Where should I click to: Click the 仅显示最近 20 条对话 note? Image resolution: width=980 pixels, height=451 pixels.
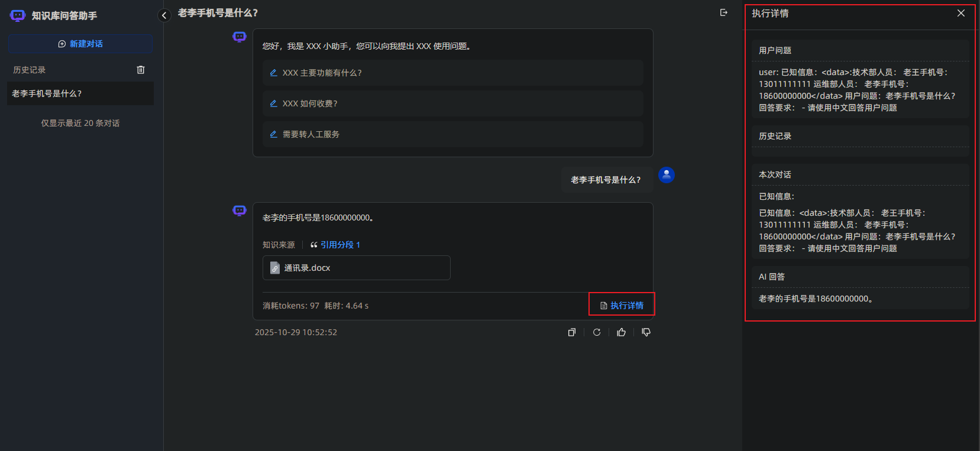click(x=80, y=123)
